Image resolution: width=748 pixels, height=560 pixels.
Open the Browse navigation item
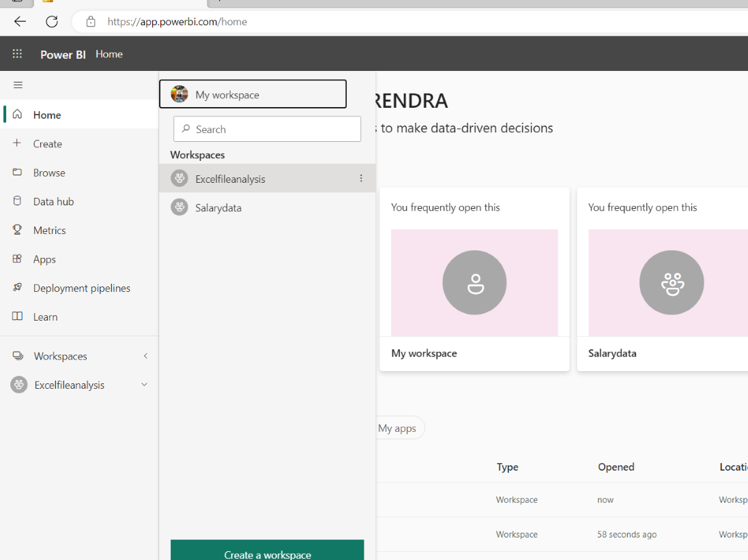pos(80,173)
